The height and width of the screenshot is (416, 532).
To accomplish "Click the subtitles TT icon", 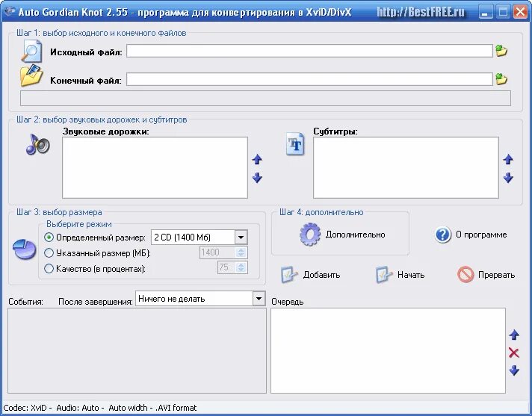I will 295,144.
